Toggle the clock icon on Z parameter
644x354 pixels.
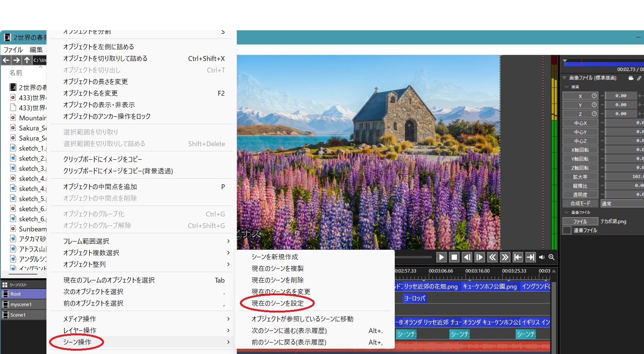[594, 114]
